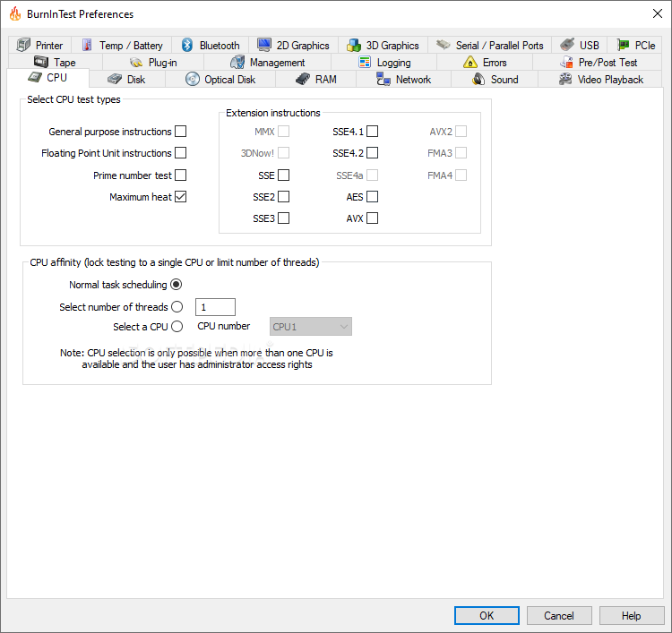Click the Serial / Parallel Ports connector icon
Screen dimensions: 672x633
[x=444, y=45]
